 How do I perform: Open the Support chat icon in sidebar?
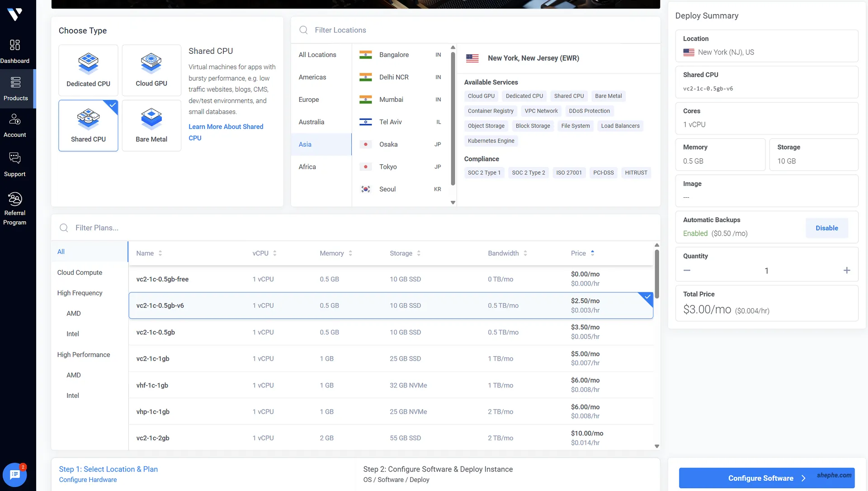pos(15,158)
